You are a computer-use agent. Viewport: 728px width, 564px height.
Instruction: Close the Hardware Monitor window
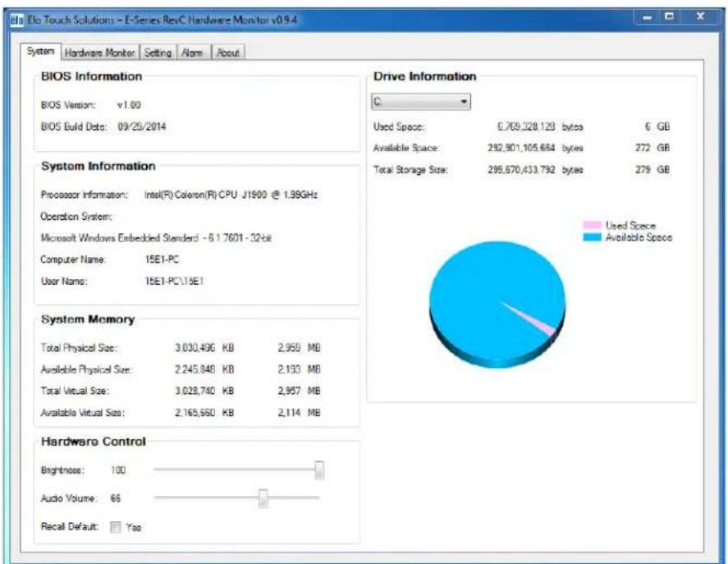click(x=700, y=17)
